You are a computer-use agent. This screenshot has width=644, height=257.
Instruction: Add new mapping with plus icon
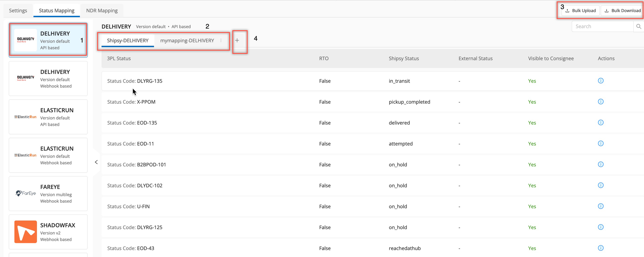coord(237,41)
